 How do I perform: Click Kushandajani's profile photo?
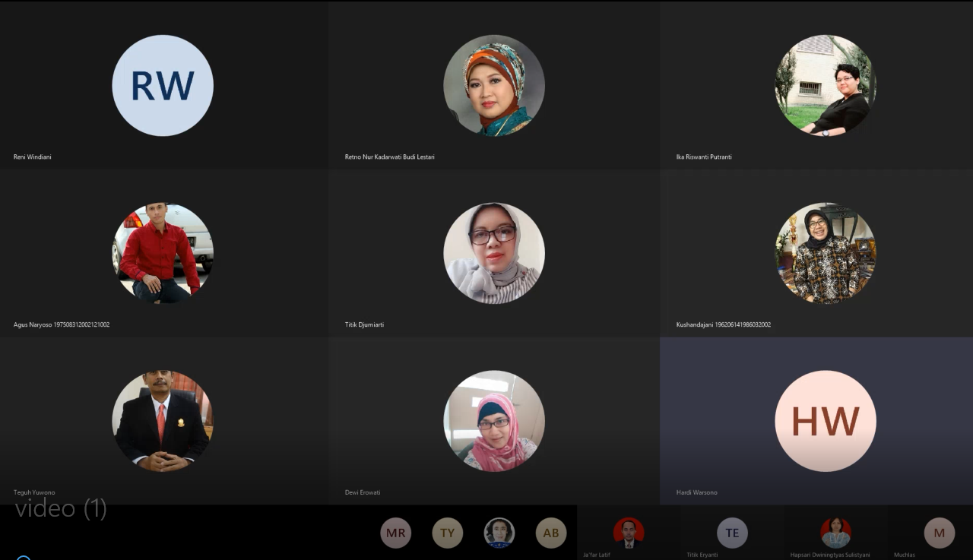tap(825, 253)
